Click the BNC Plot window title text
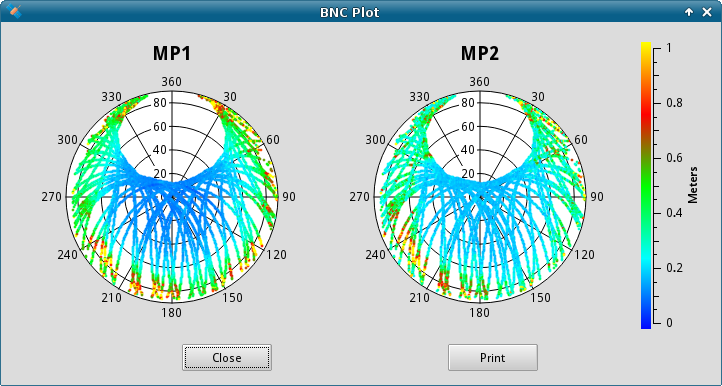 click(x=349, y=12)
